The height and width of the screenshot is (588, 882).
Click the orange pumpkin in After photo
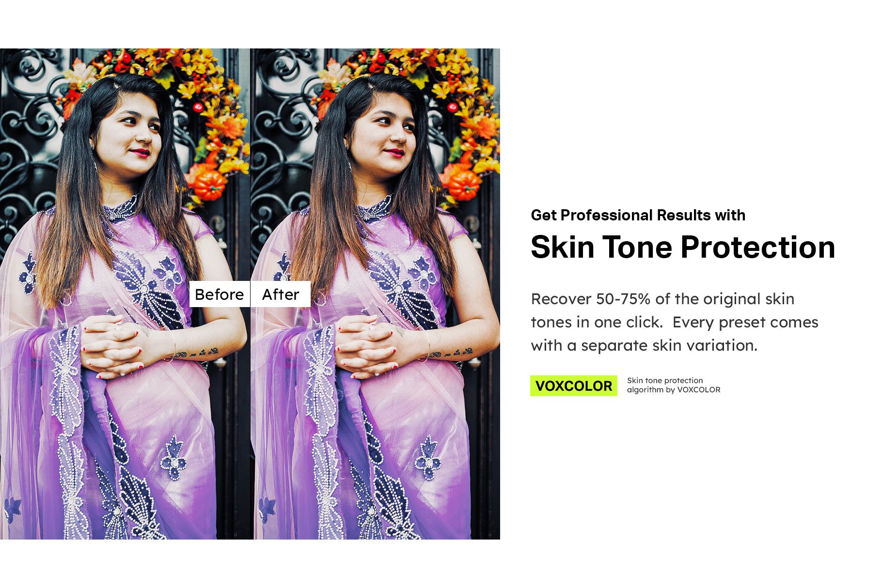tap(464, 185)
